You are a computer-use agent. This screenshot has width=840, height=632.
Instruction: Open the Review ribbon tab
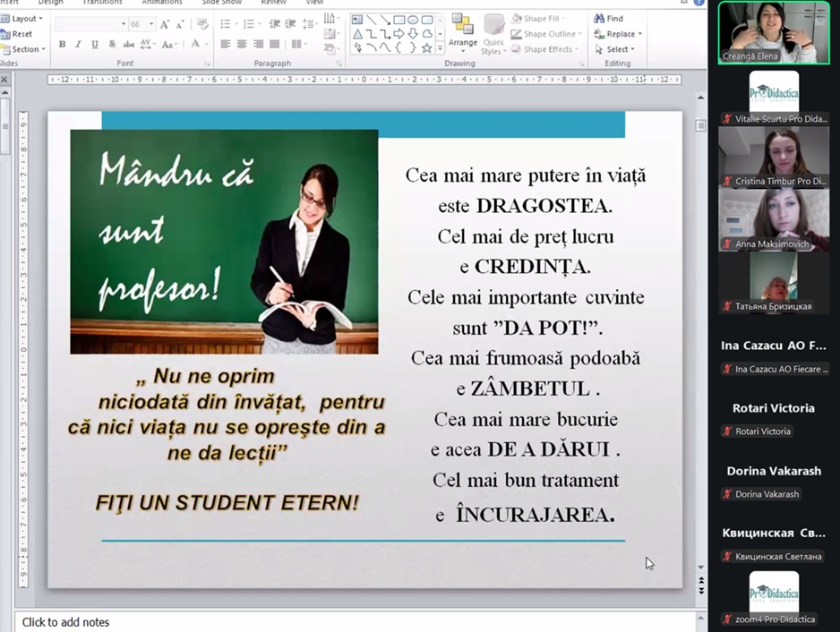point(274,3)
